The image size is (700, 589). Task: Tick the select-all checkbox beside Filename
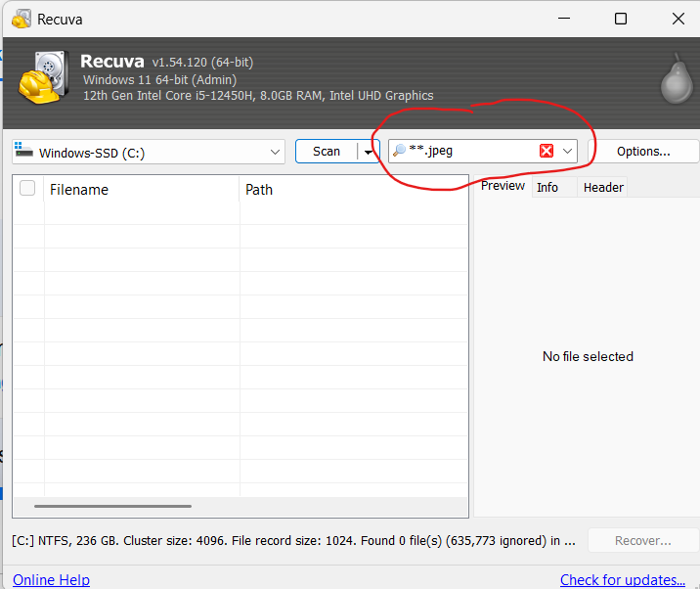tap(27, 188)
